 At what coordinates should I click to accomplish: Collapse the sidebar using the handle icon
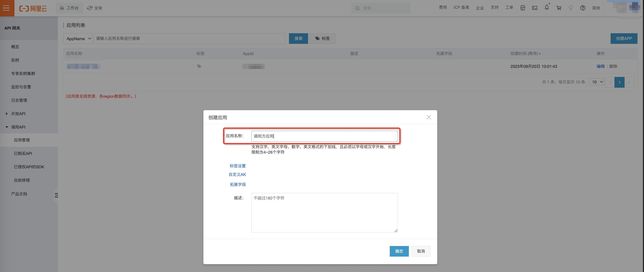pos(56,195)
